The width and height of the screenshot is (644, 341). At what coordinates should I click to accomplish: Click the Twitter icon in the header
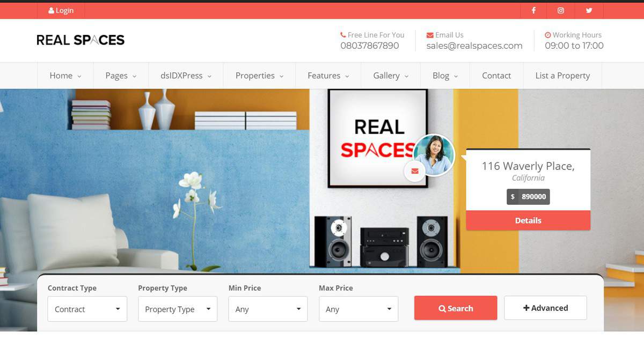pyautogui.click(x=589, y=10)
